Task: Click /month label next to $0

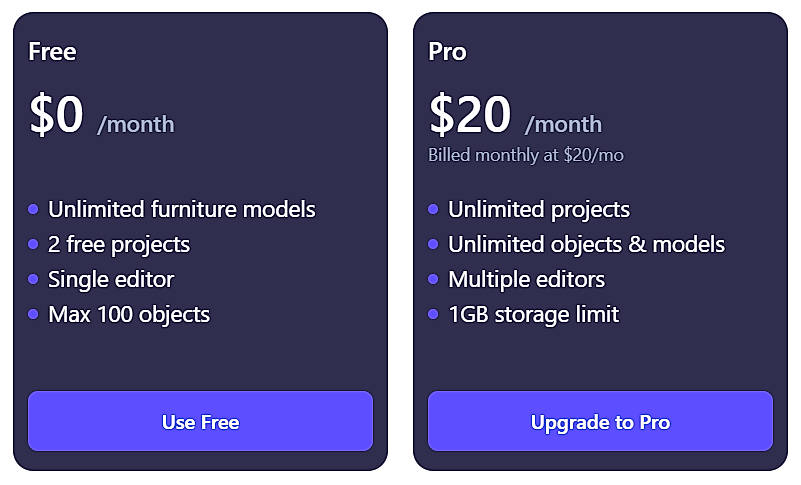Action: point(136,125)
